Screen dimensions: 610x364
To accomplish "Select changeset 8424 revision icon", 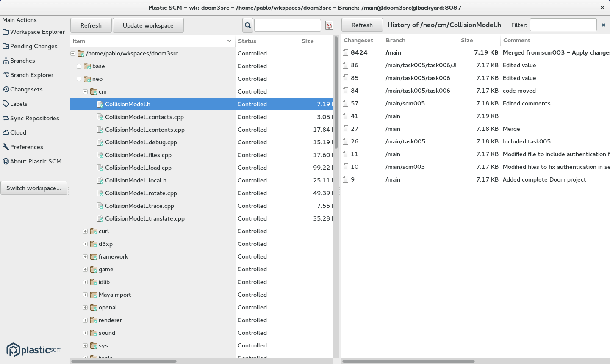I will 346,52.
